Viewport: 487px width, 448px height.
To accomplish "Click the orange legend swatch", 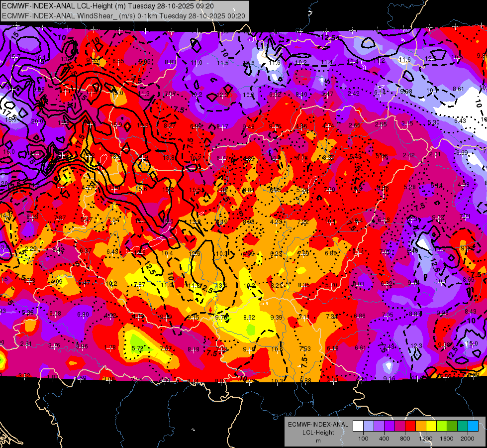I will coord(421,426).
